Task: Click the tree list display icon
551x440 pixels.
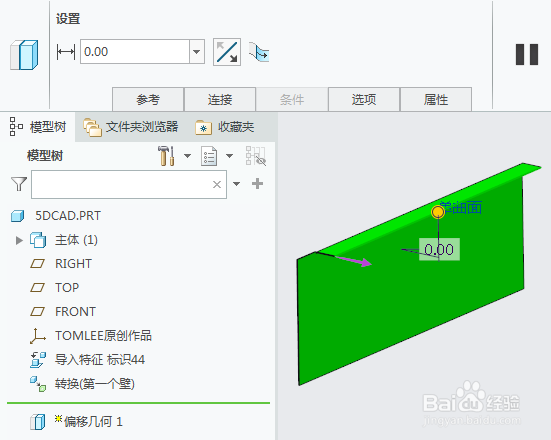Action: [x=209, y=156]
